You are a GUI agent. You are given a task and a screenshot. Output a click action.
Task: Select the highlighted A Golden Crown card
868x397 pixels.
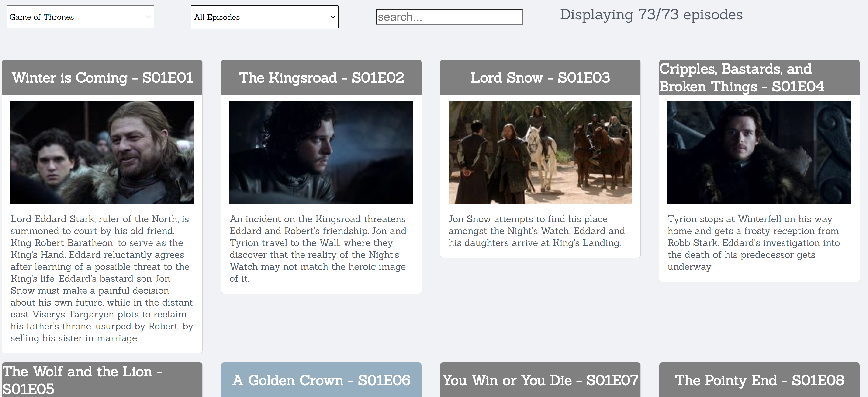tap(321, 380)
